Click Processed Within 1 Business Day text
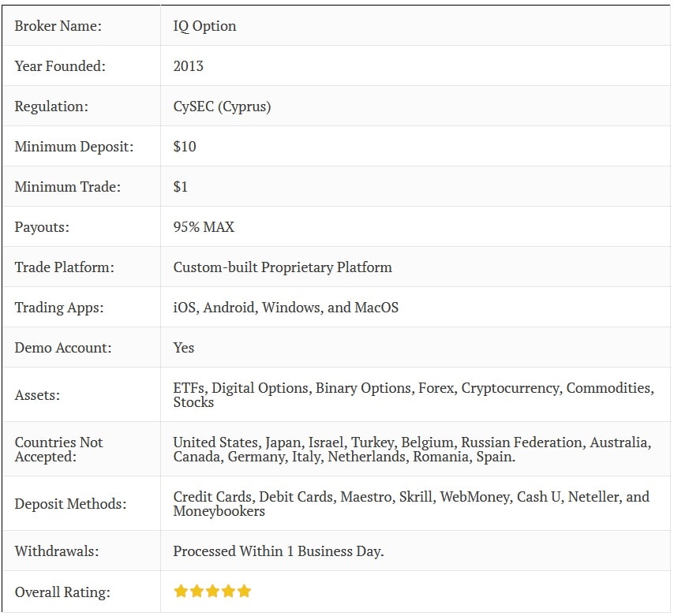Viewport: 674px width, 616px height. pyautogui.click(x=279, y=551)
